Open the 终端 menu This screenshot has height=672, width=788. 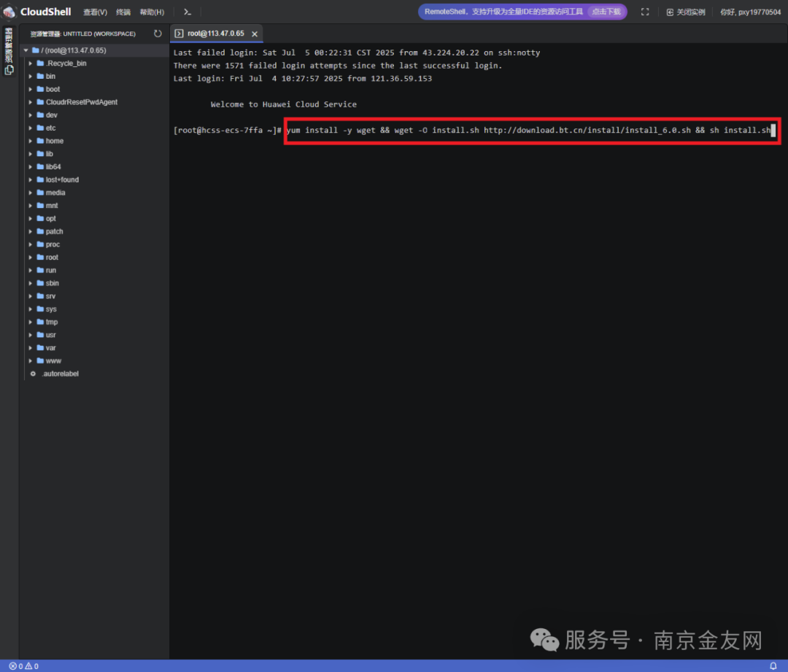pyautogui.click(x=123, y=12)
